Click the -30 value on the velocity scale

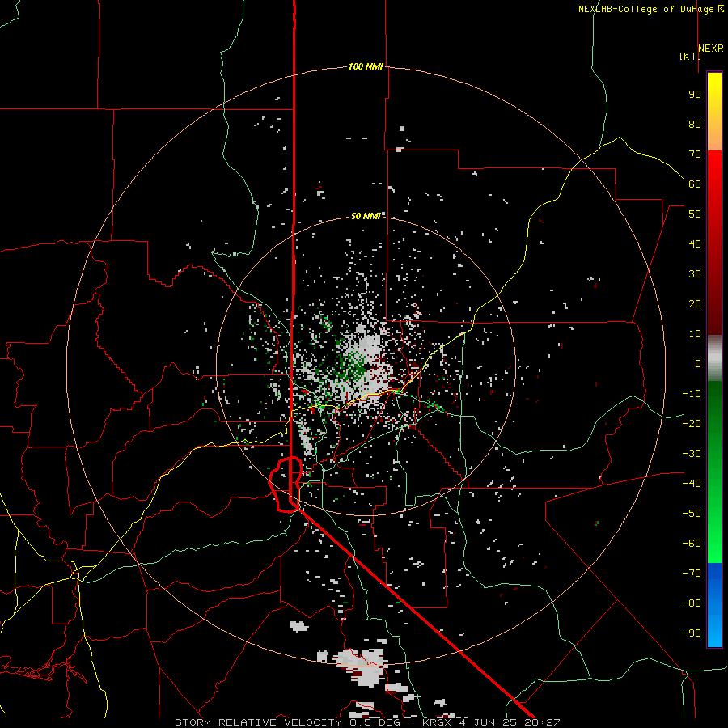click(692, 454)
